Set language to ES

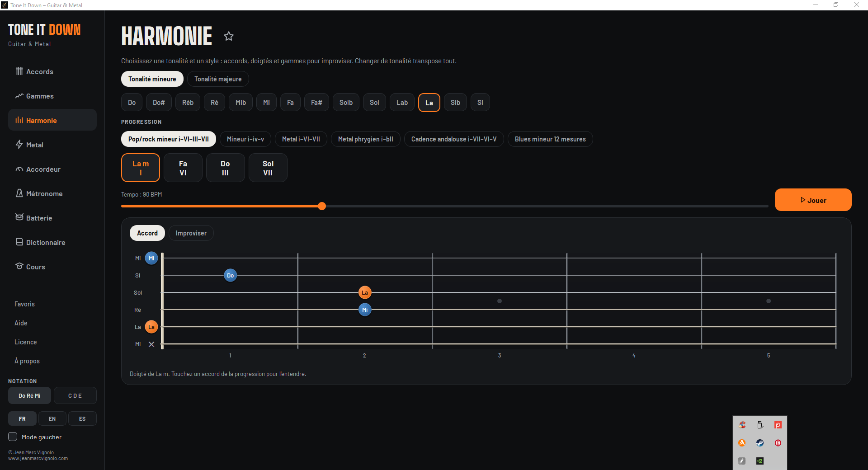click(x=82, y=418)
